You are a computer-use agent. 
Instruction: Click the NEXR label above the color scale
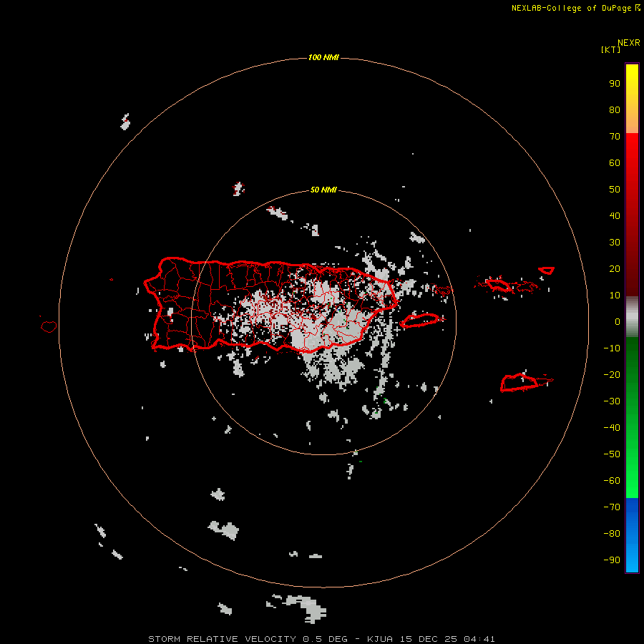(629, 43)
